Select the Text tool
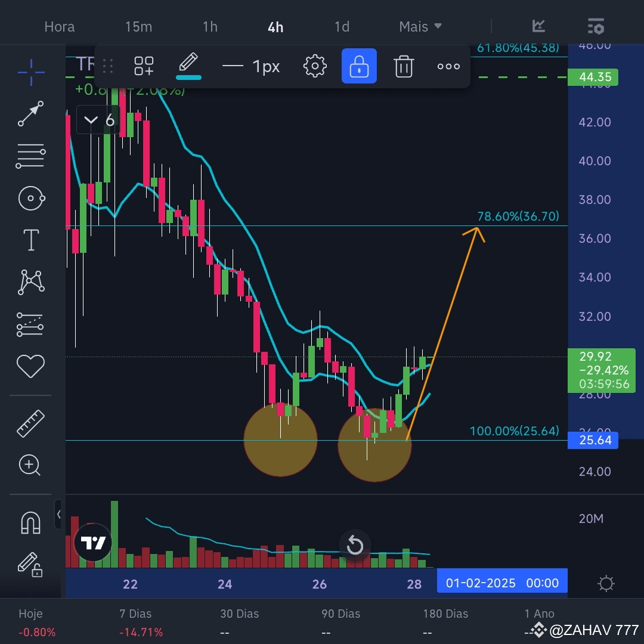Screen dimensions: 644x644 click(31, 240)
